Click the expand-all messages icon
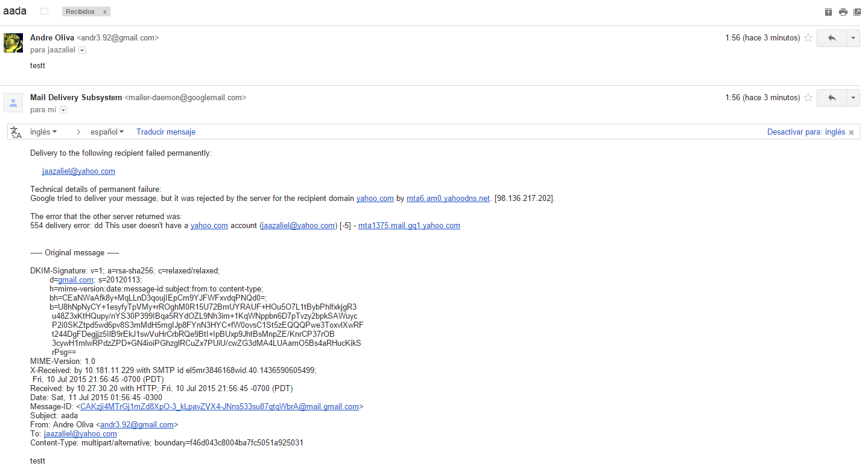The width and height of the screenshot is (868, 472). pyautogui.click(x=828, y=12)
